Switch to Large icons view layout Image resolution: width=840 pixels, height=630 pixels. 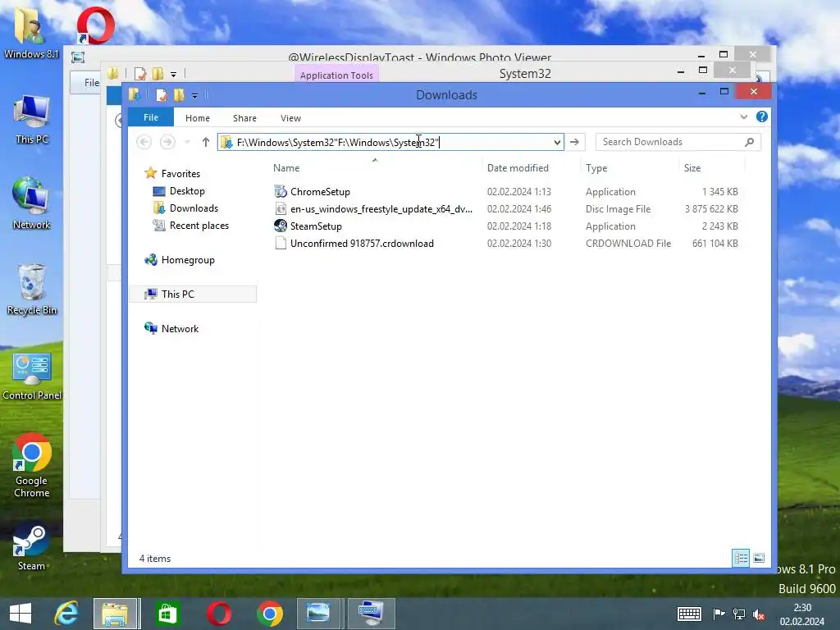[759, 558]
